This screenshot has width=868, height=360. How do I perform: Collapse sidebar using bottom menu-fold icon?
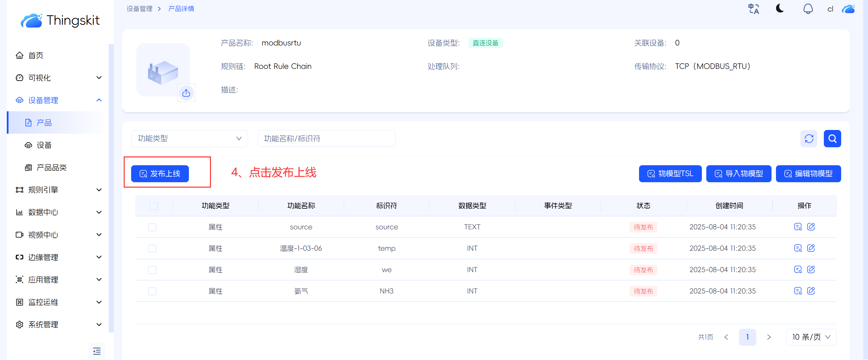coord(97,351)
